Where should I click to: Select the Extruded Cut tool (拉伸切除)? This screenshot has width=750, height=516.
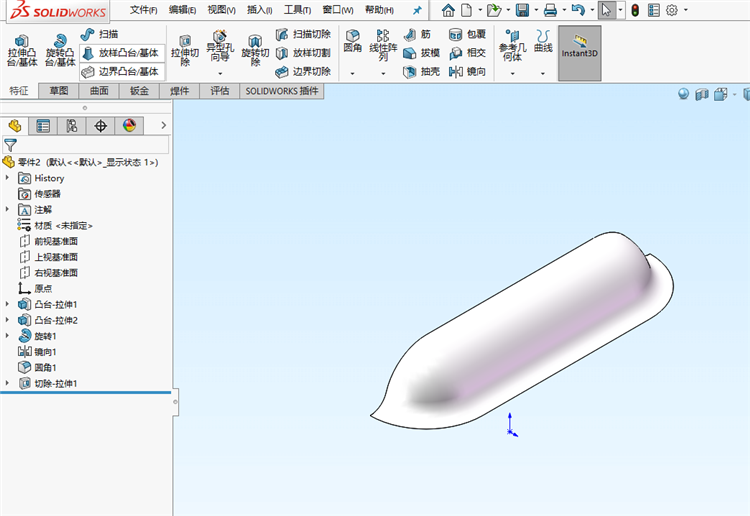coord(185,50)
